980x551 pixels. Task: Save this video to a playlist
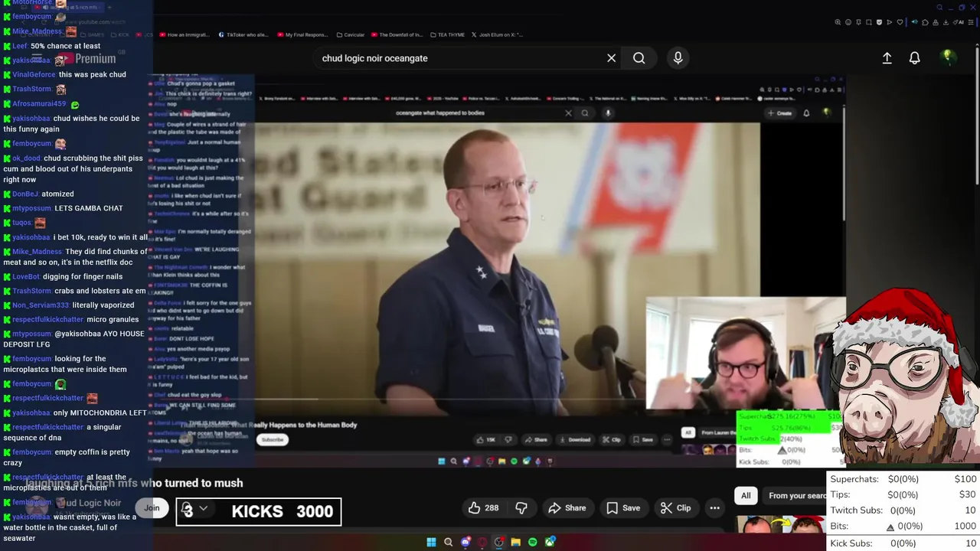(623, 507)
